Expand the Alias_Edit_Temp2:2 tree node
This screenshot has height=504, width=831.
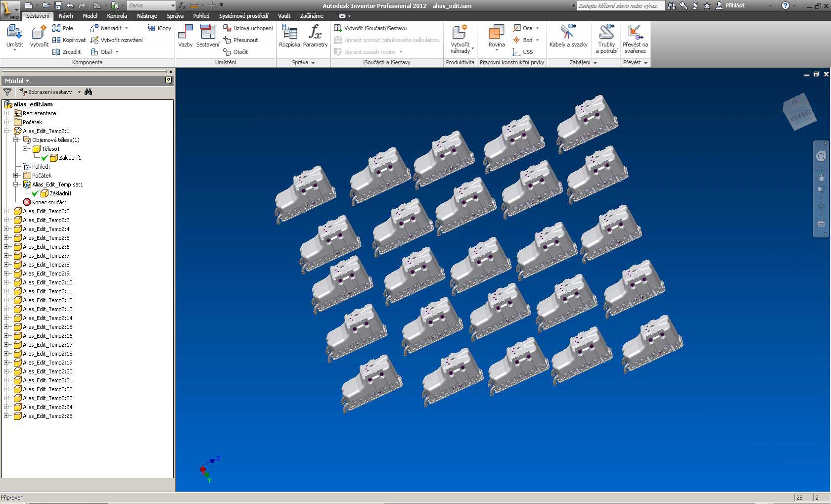[6, 211]
